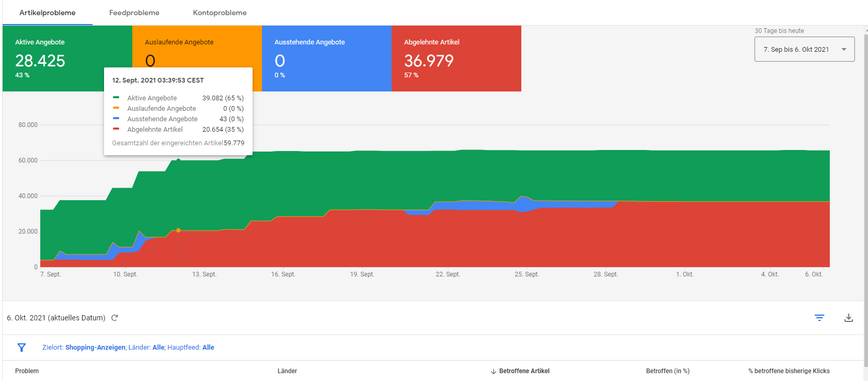Click the orange data point on chart
The height and width of the screenshot is (381, 868).
(x=178, y=230)
